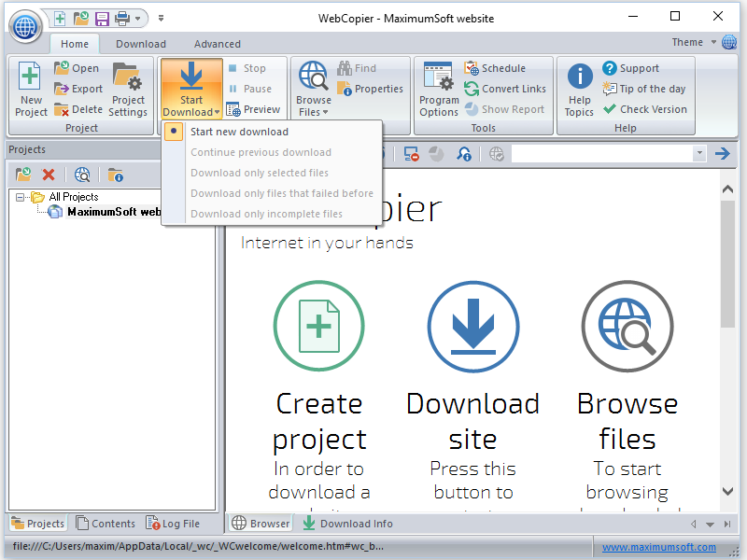Expand the Browse Files dropdown arrow
Screen dimensions: 747x560
click(x=325, y=112)
